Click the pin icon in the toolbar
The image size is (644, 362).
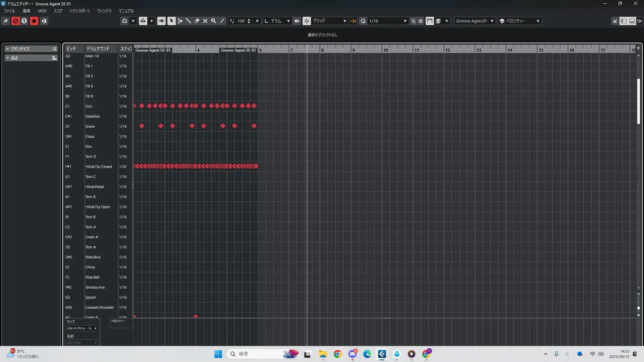(6, 21)
